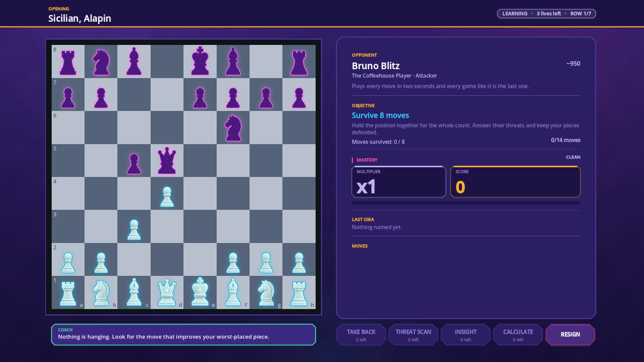Select the white queen on d1
This screenshot has width=644, height=362.
tap(167, 292)
